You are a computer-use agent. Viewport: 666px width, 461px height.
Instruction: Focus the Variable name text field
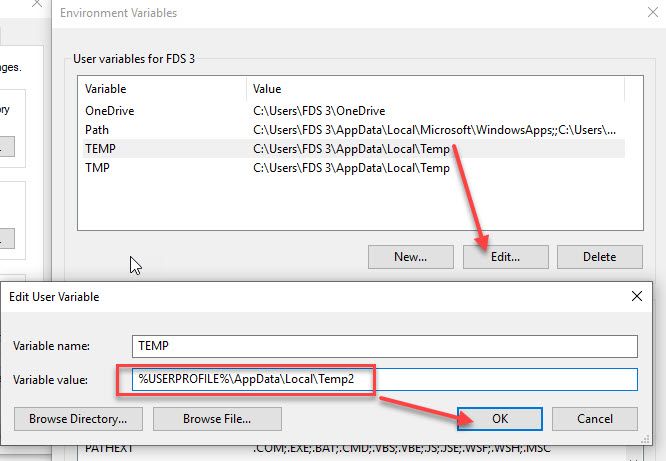(383, 346)
